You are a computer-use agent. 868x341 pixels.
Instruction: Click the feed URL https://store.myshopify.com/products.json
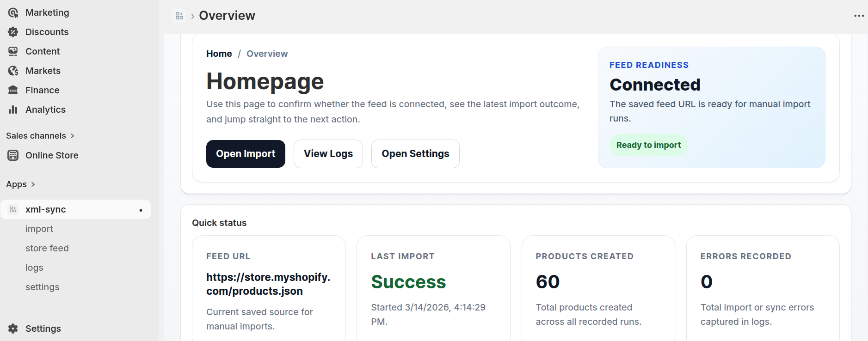pos(268,284)
